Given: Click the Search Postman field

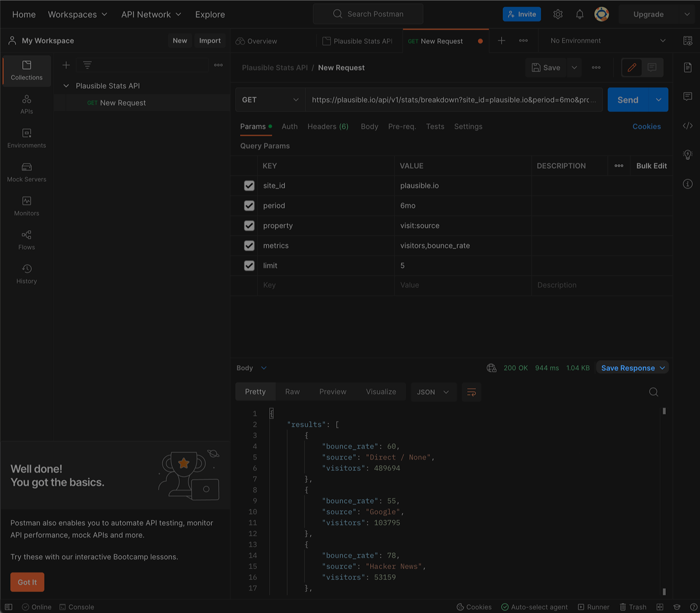Looking at the screenshot, I should point(368,14).
